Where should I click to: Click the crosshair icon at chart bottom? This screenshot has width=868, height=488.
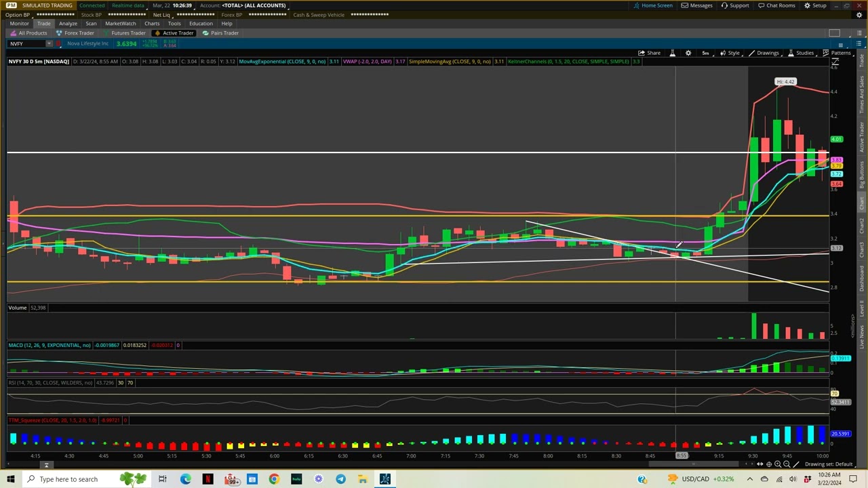(x=769, y=464)
